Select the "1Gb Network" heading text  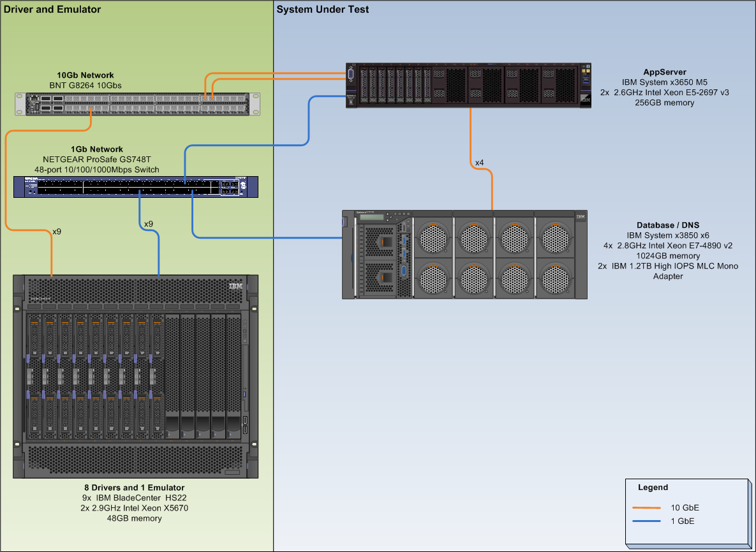pyautogui.click(x=97, y=149)
